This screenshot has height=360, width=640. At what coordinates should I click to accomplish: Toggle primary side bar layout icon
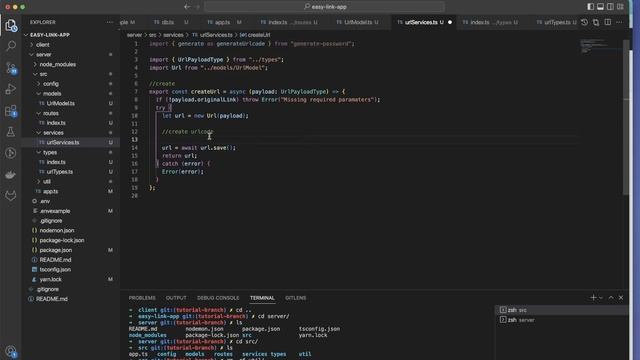point(590,7)
